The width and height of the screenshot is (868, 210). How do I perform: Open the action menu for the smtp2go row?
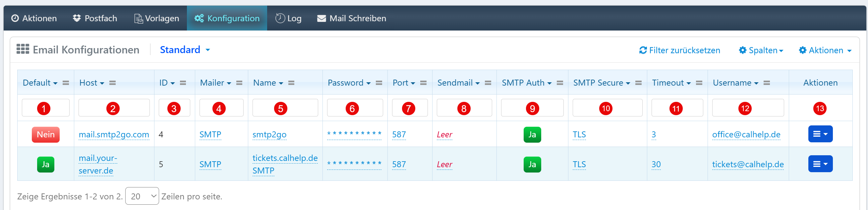point(820,134)
